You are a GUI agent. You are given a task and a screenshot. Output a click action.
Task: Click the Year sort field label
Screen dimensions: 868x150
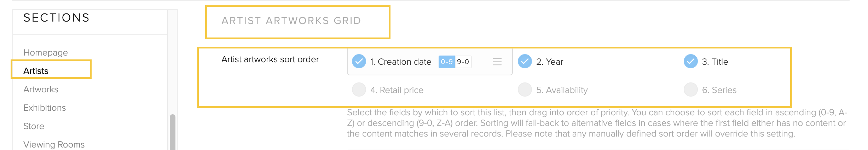pos(550,62)
